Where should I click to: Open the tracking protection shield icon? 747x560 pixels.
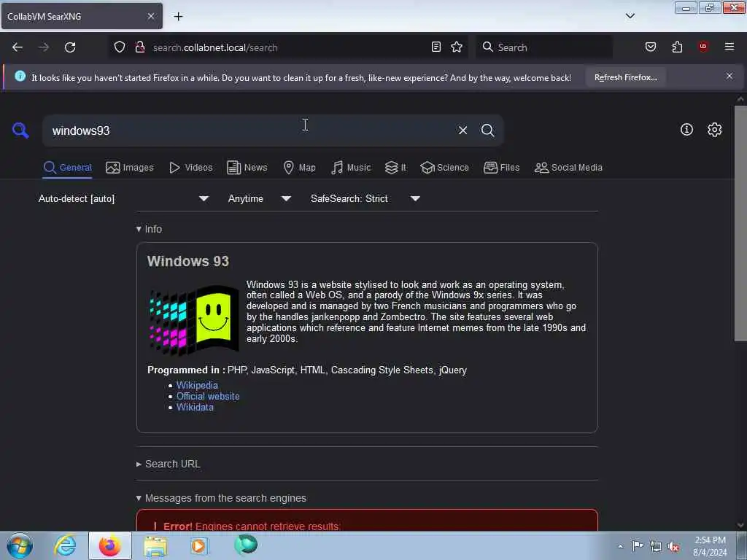point(120,47)
